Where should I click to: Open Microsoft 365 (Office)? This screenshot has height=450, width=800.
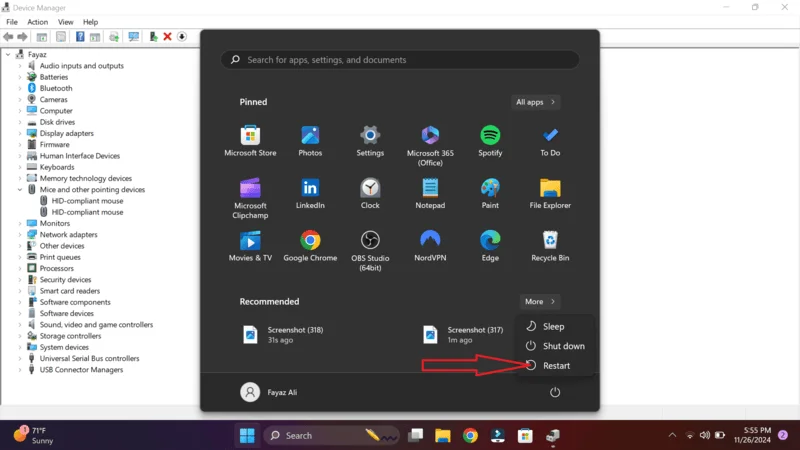pyautogui.click(x=430, y=146)
